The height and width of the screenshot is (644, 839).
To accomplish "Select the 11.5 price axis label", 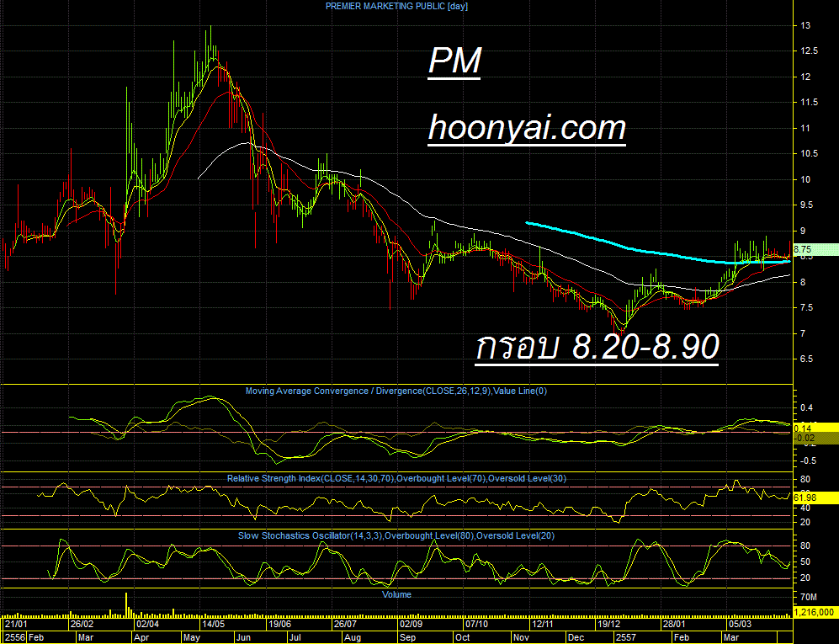I will (x=809, y=102).
